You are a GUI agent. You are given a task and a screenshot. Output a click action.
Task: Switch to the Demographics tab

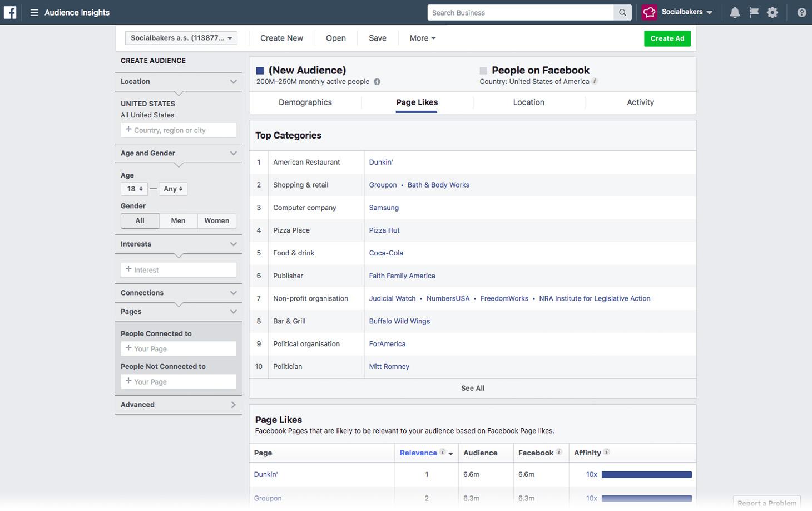305,102
